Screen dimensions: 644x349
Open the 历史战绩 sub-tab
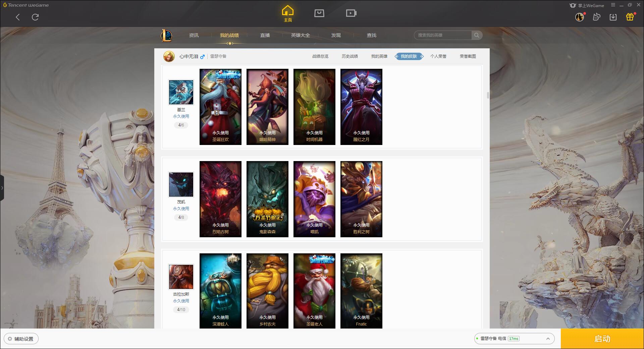[x=350, y=56]
